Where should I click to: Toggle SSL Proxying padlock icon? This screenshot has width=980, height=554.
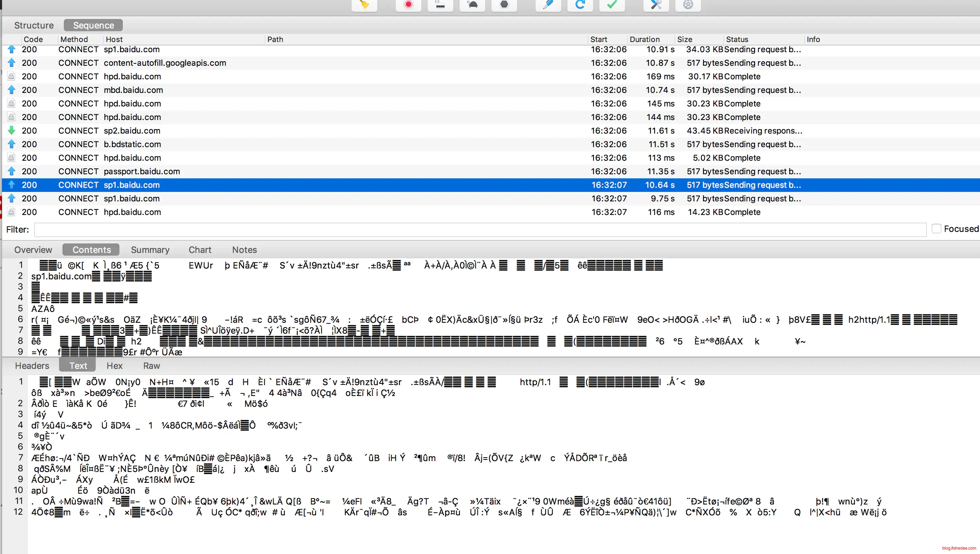pos(440,4)
